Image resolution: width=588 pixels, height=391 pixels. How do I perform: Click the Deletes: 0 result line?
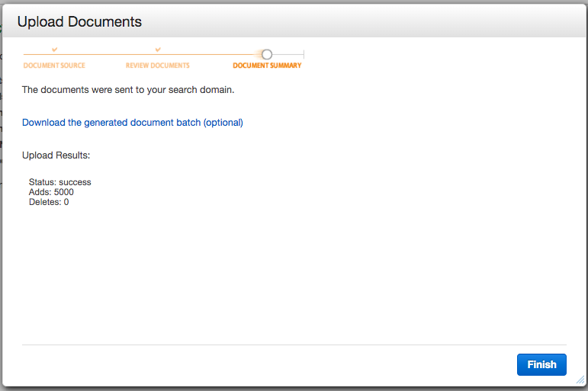click(49, 202)
